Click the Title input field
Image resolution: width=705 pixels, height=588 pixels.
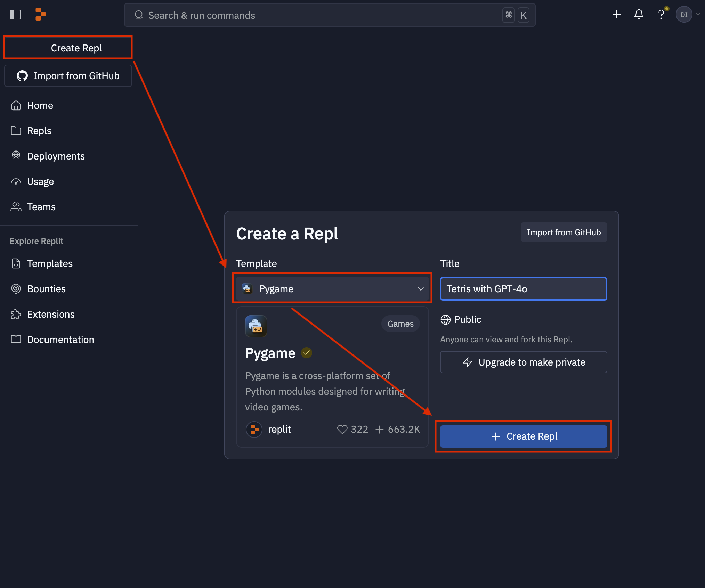tap(523, 289)
